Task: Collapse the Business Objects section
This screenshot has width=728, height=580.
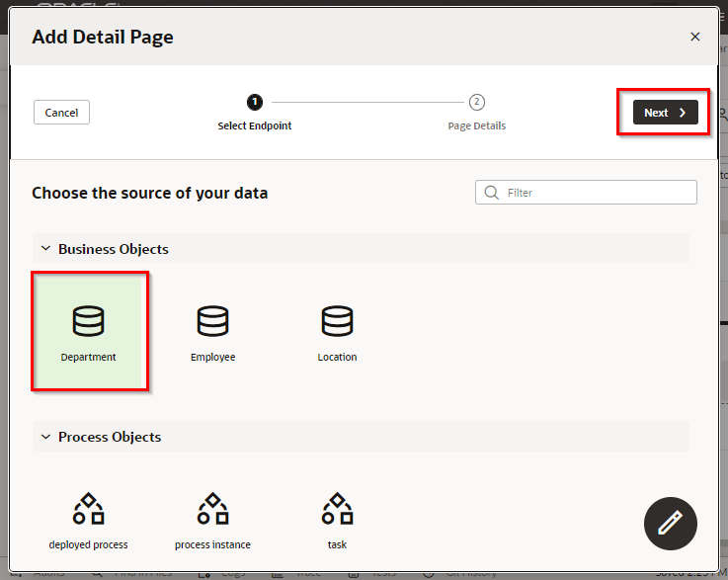Action: click(x=45, y=249)
